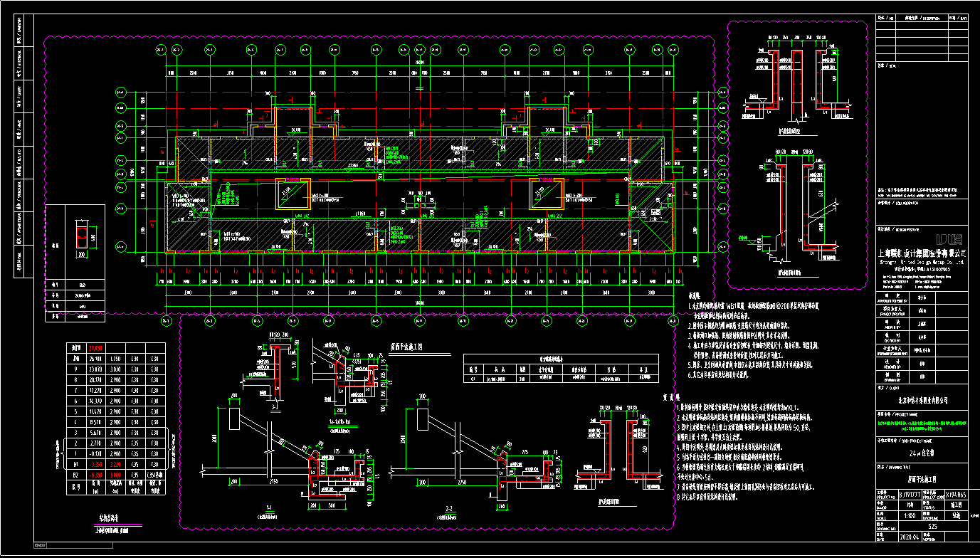Click drawing title 屋面平法施工图 in title block
This screenshot has width=980, height=558.
click(922, 479)
